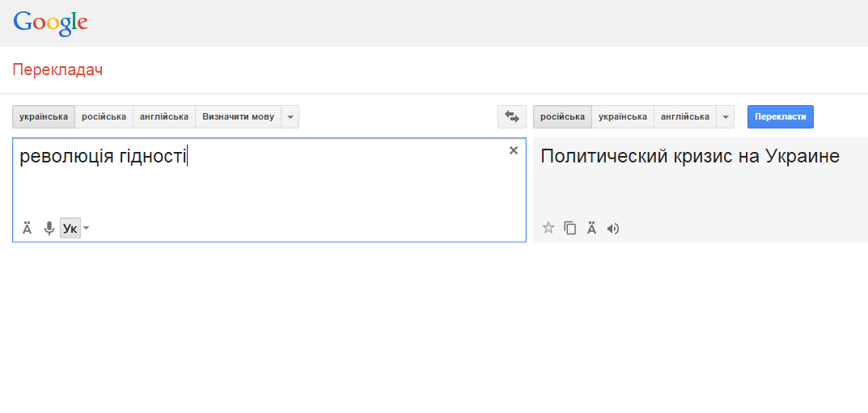This screenshot has height=413, width=868.
Task: Choose Визначити мову auto-detect option
Action: tap(238, 116)
